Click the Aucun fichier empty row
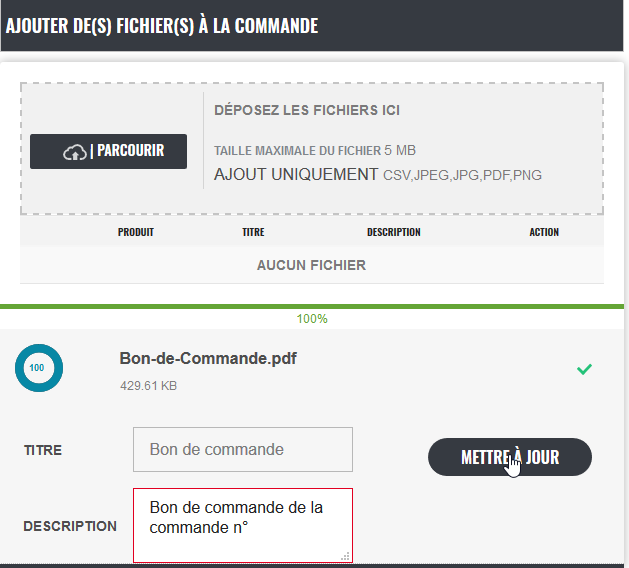 312,265
